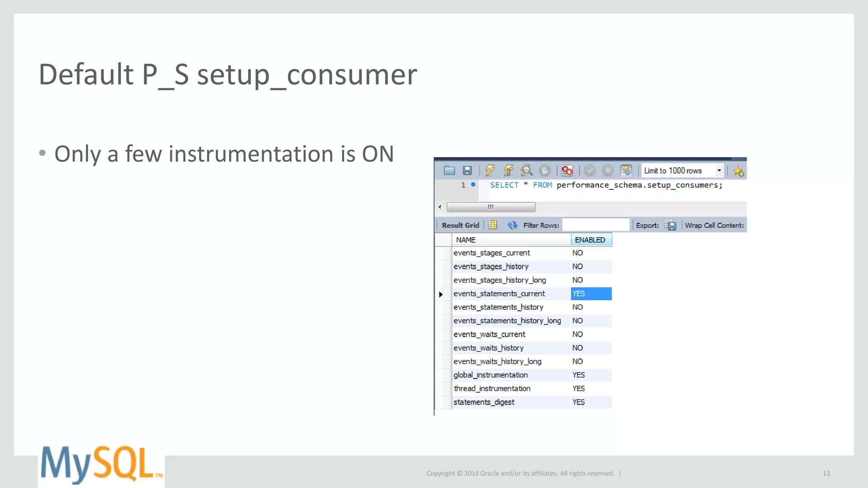Select the Result Grid tab label
The image size is (868, 488).
pos(460,225)
